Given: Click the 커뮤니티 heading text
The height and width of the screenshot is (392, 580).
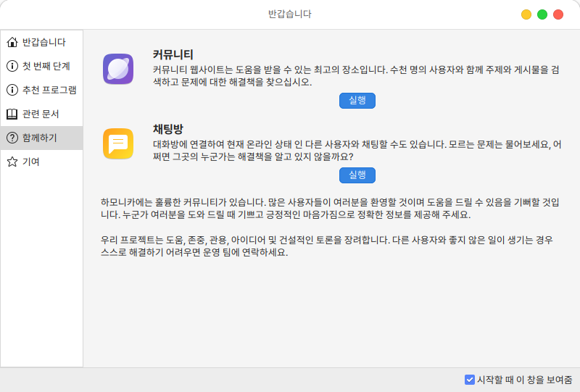Looking at the screenshot, I should click(173, 55).
